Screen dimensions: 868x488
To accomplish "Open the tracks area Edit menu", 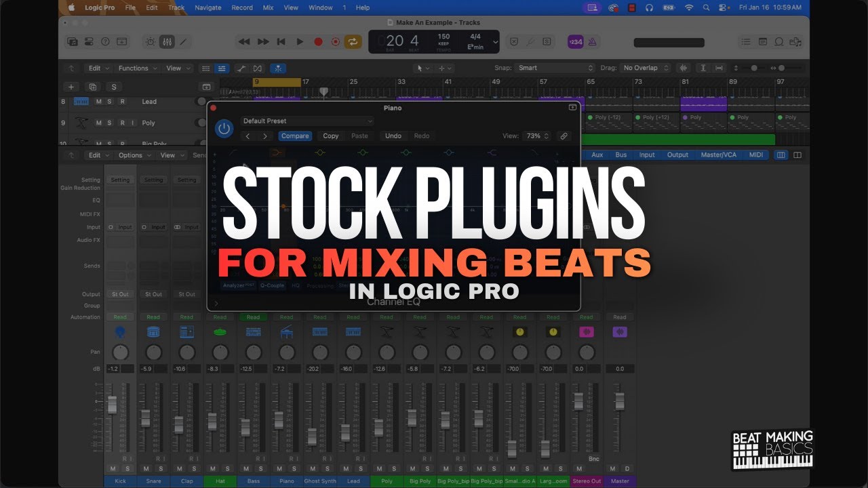I will [98, 68].
